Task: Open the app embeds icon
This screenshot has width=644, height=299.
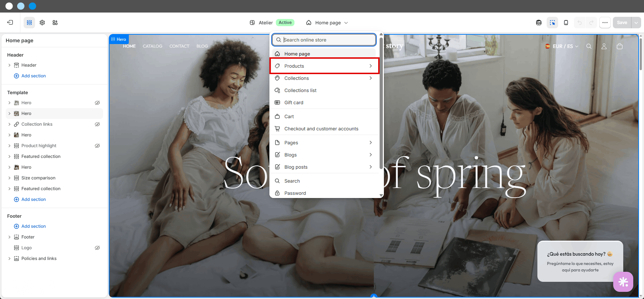Action: pos(55,23)
